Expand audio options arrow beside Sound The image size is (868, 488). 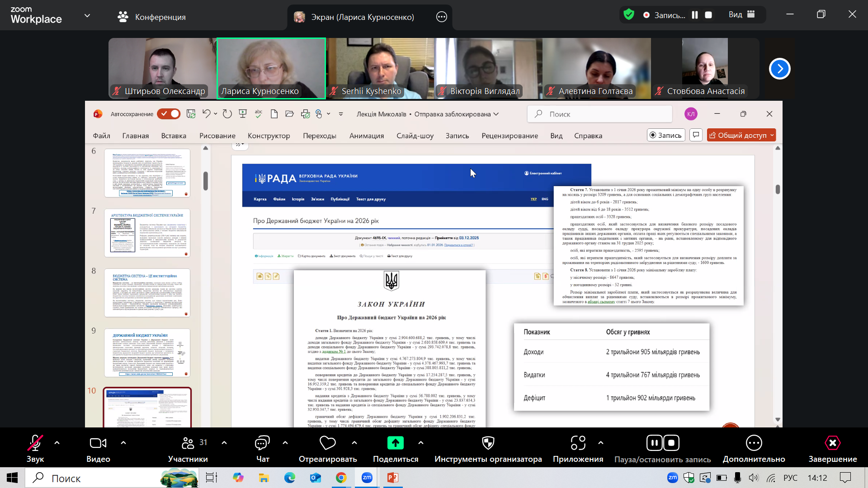pyautogui.click(x=57, y=443)
